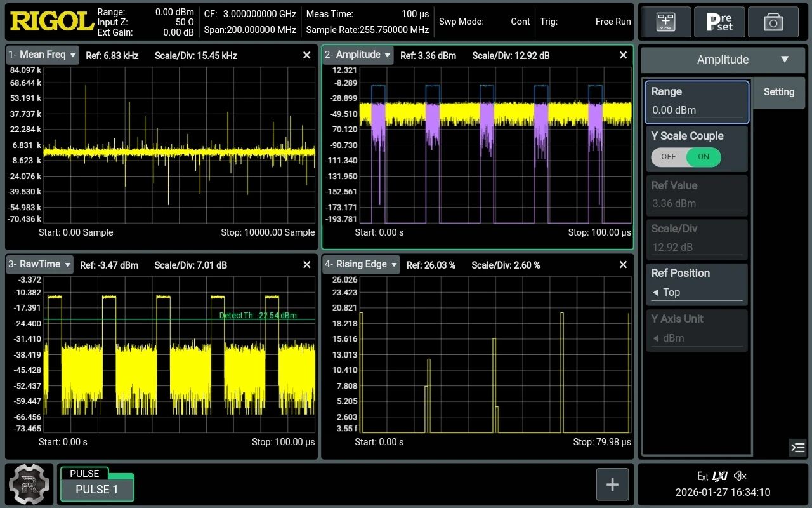Click the Input Z 50 Ω readout

(145, 22)
